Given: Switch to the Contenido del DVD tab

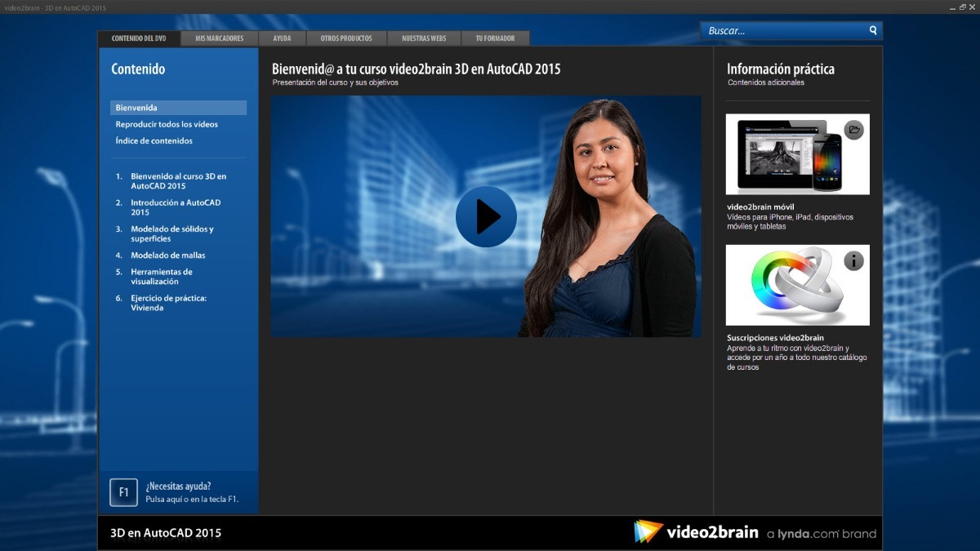Looking at the screenshot, I should click(x=139, y=38).
